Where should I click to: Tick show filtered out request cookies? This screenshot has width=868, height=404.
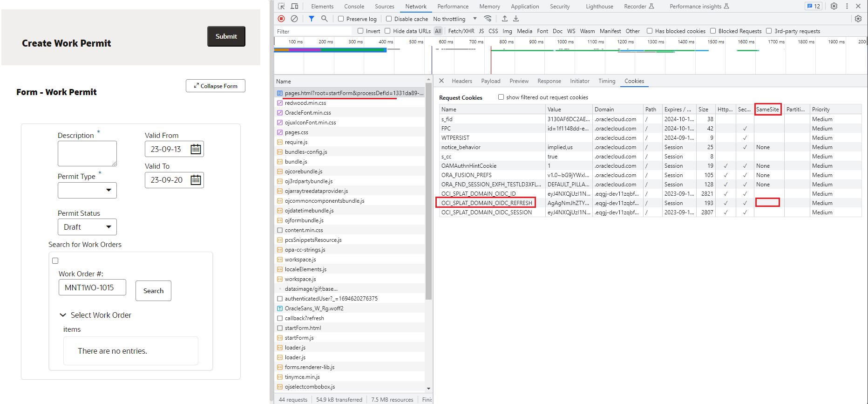click(x=501, y=97)
